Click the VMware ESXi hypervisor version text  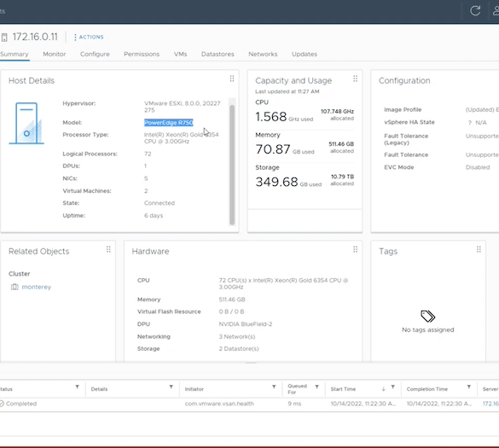coord(183,107)
